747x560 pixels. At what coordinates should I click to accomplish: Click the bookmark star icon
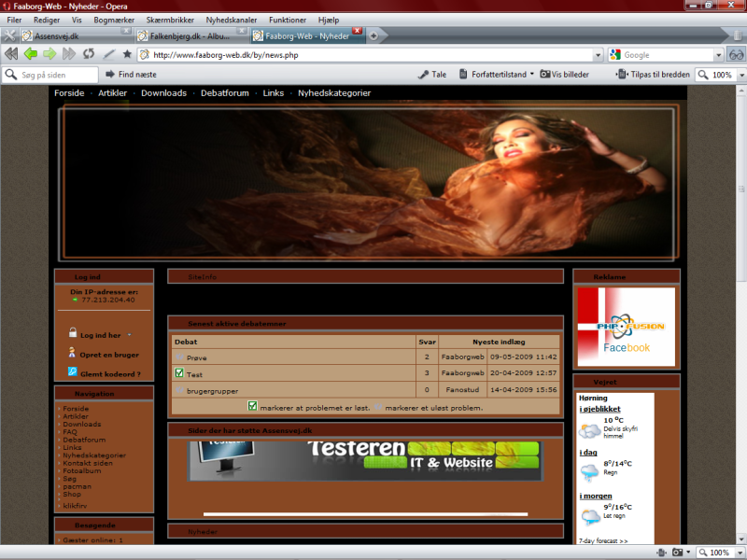pyautogui.click(x=127, y=54)
